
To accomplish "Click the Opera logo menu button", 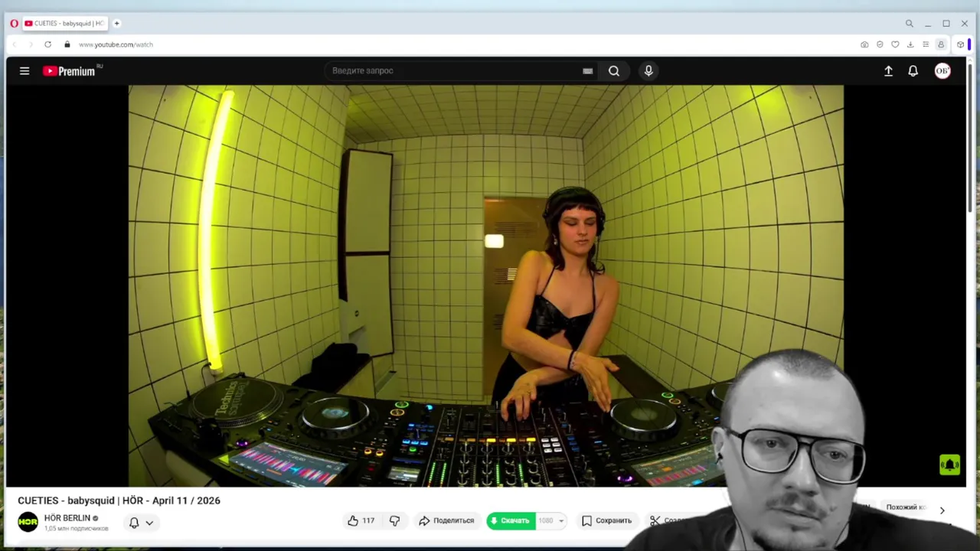I will click(x=14, y=23).
